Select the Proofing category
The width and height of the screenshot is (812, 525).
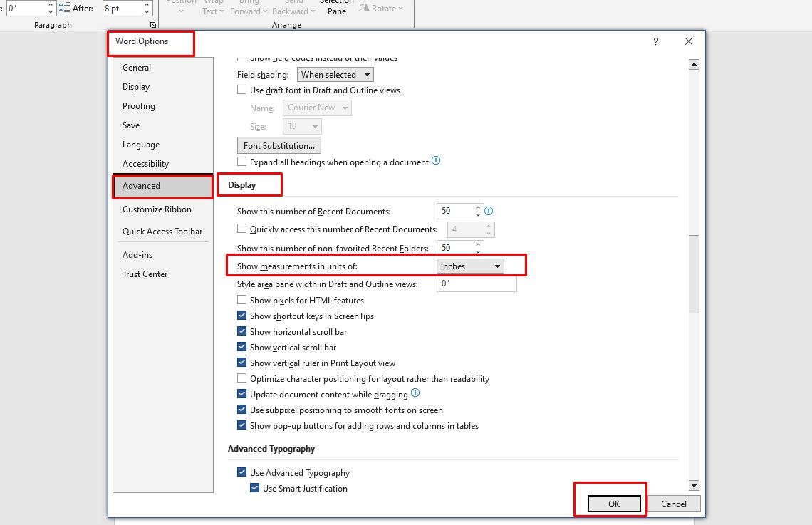pyautogui.click(x=139, y=106)
